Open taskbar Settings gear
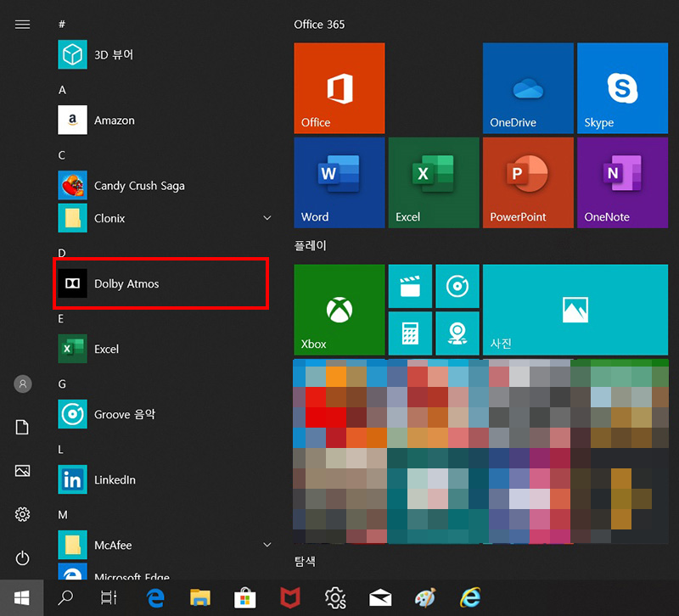This screenshot has width=679, height=616. click(x=335, y=598)
